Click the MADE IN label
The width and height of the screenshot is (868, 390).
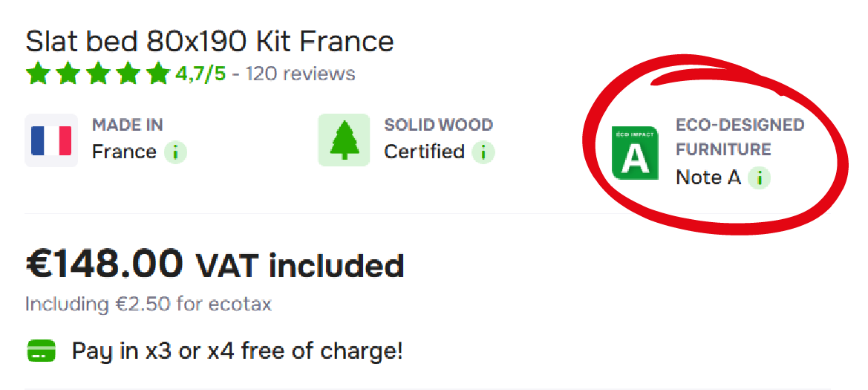128,125
